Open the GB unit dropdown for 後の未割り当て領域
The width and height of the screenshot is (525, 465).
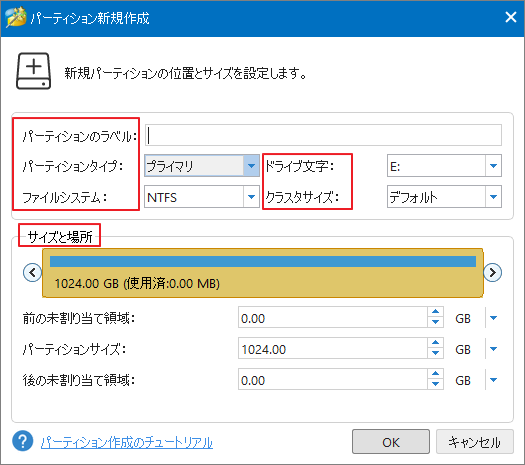tap(493, 380)
